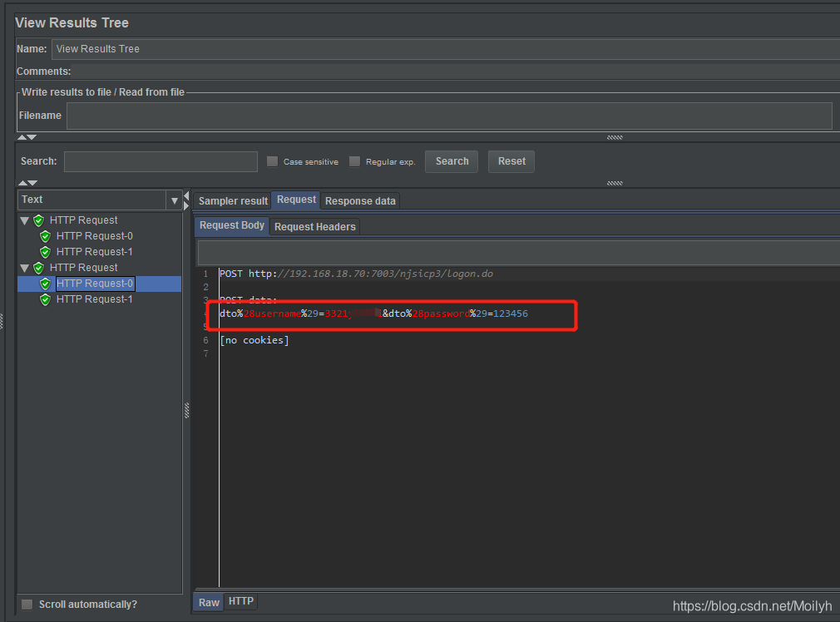Click shield icon of last HTTP Request-1
This screenshot has height=622, width=840.
point(46,299)
